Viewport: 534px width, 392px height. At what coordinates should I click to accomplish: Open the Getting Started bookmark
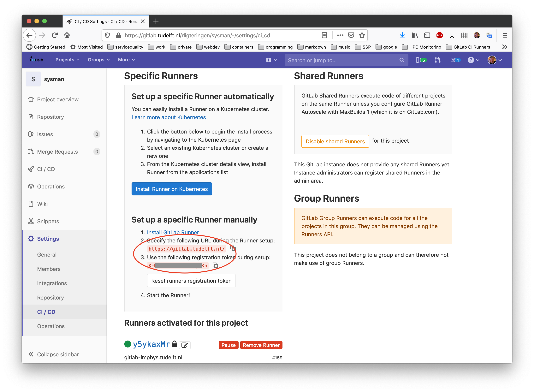click(46, 47)
